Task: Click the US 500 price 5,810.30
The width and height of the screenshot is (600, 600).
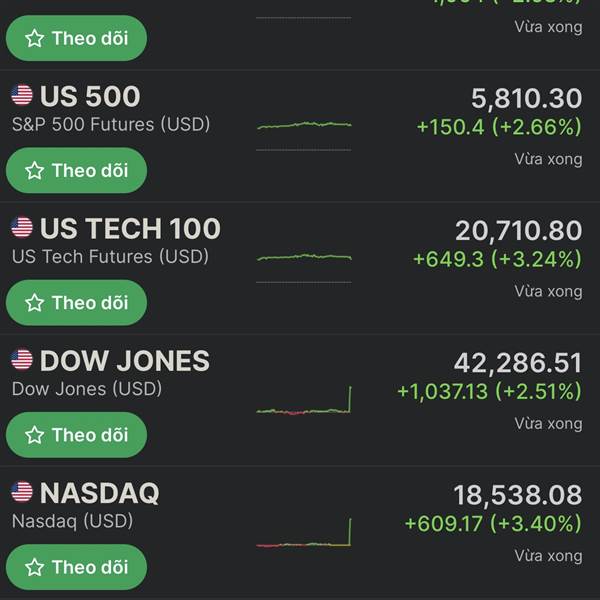Action: click(526, 98)
